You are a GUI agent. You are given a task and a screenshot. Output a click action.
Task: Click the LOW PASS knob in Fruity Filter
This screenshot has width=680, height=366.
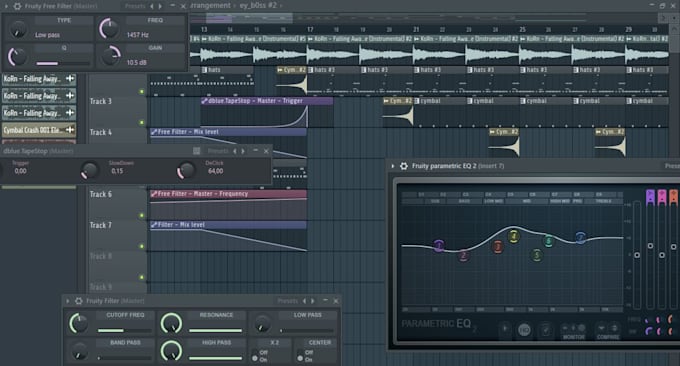(x=262, y=324)
